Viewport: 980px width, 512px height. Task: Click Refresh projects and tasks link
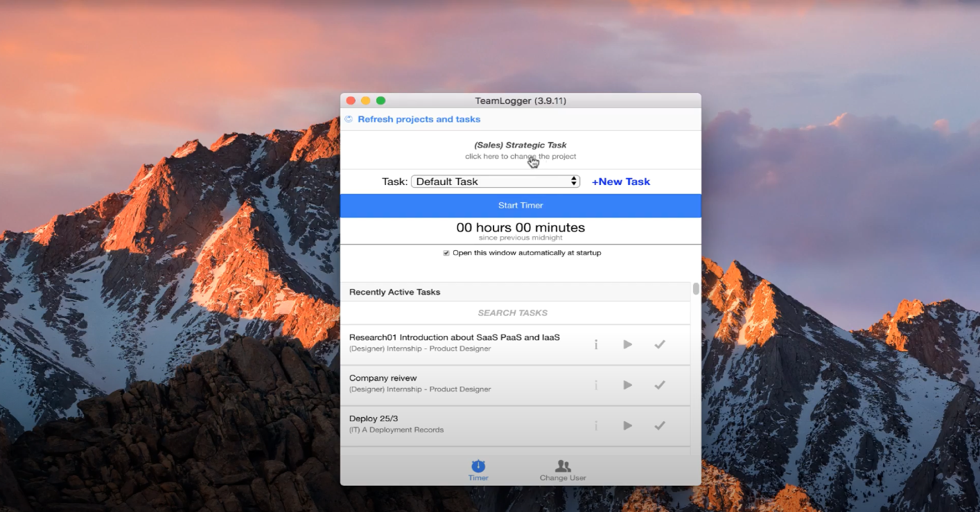click(419, 119)
